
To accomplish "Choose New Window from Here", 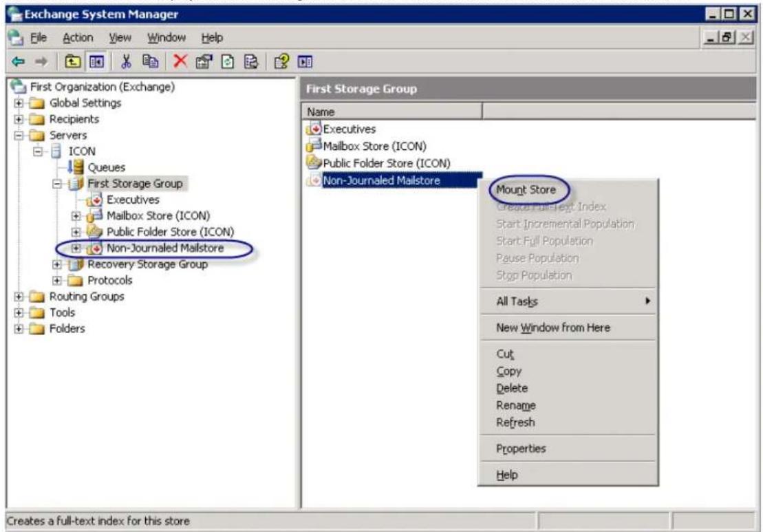I will pyautogui.click(x=568, y=328).
